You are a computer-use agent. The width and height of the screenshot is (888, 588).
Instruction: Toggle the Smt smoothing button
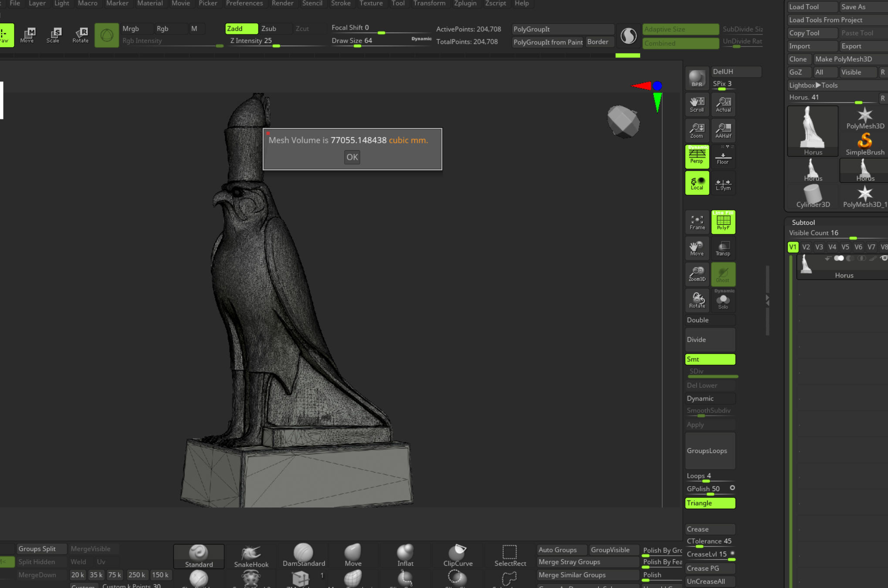(710, 359)
